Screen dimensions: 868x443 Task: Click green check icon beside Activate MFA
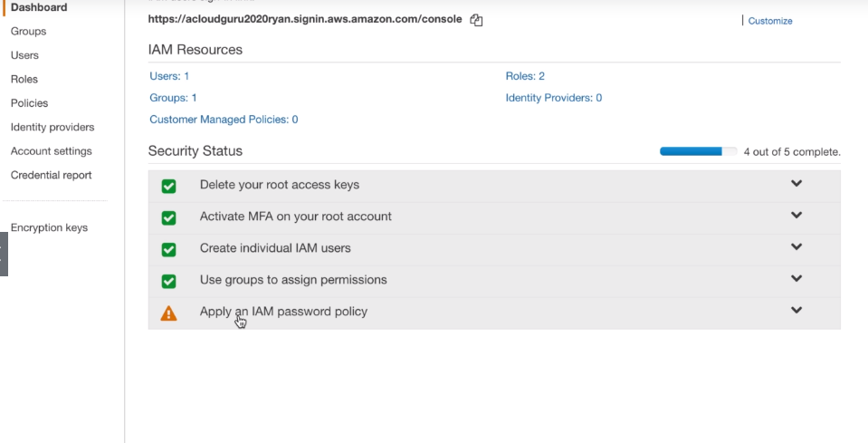(x=168, y=217)
